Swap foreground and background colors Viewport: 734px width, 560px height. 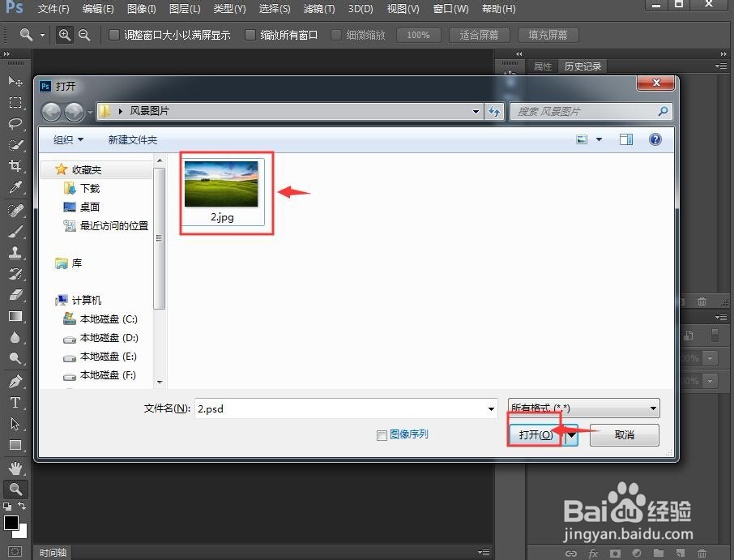(x=22, y=506)
